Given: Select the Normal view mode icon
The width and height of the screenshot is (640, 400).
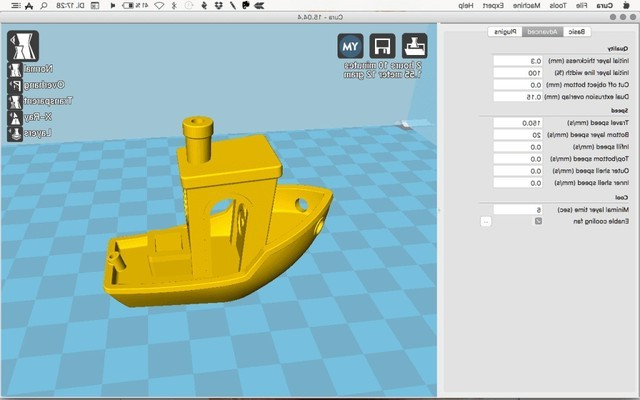Looking at the screenshot, I should 15,71.
